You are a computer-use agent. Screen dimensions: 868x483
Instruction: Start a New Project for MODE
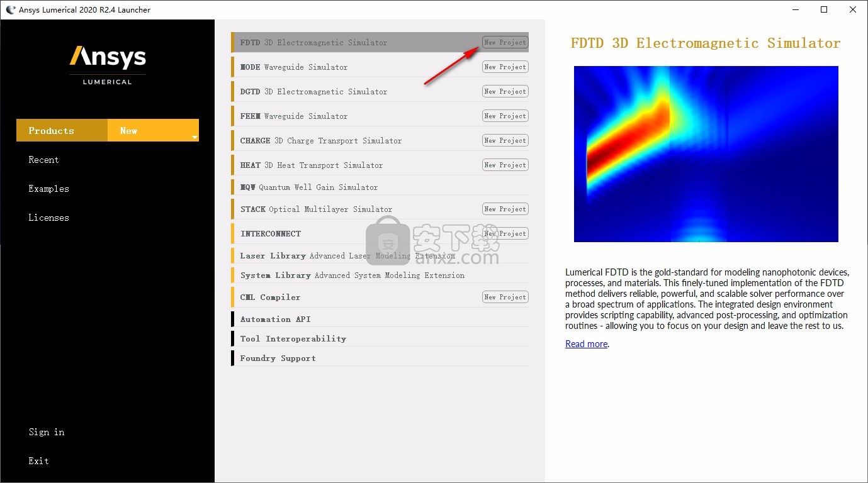coord(505,67)
